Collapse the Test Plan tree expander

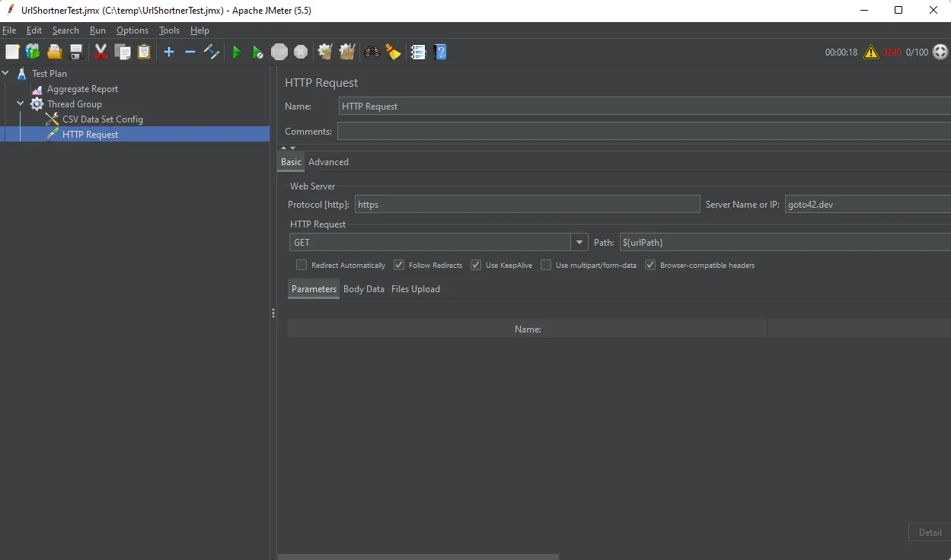[x=6, y=74]
